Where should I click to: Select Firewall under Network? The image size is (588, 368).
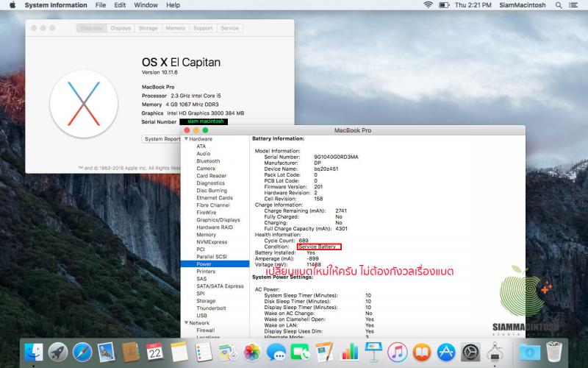(206, 330)
